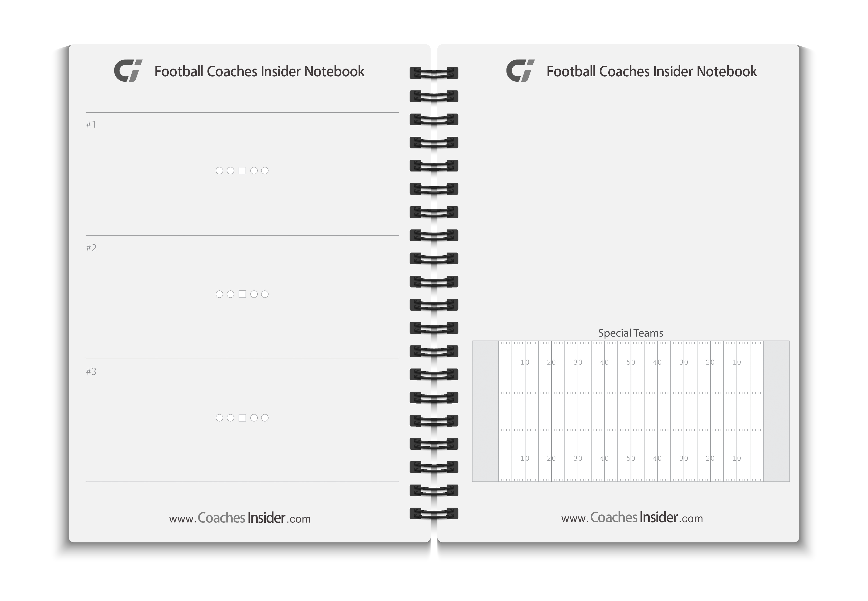Image resolution: width=868 pixels, height=601 pixels.
Task: Open the right page CoachesInsider.com link
Action: (632, 518)
